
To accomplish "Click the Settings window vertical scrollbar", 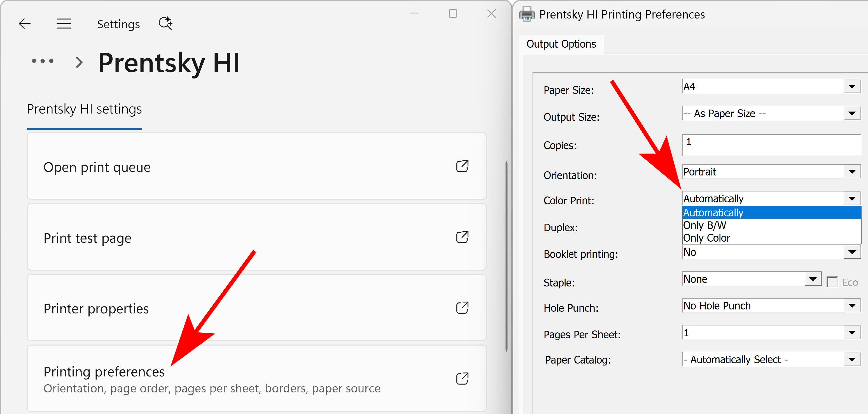I will pos(507,256).
